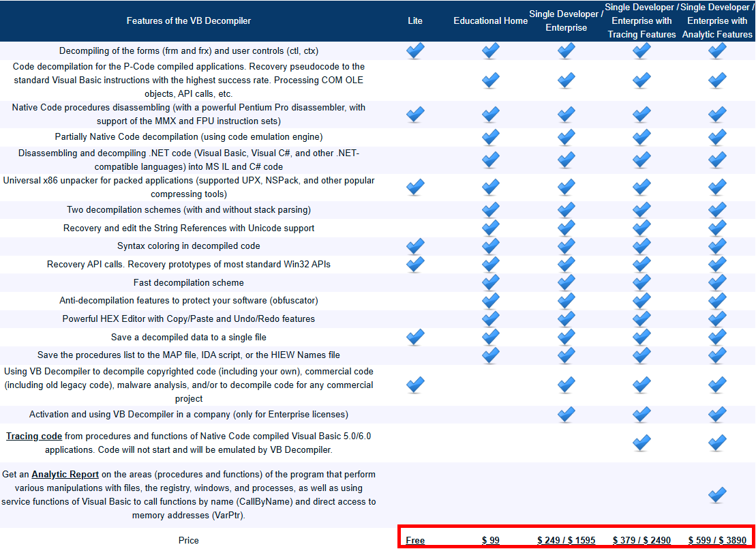
Task: Click Tracing Features checkmark for Universal x86 unpacker
Action: [641, 187]
